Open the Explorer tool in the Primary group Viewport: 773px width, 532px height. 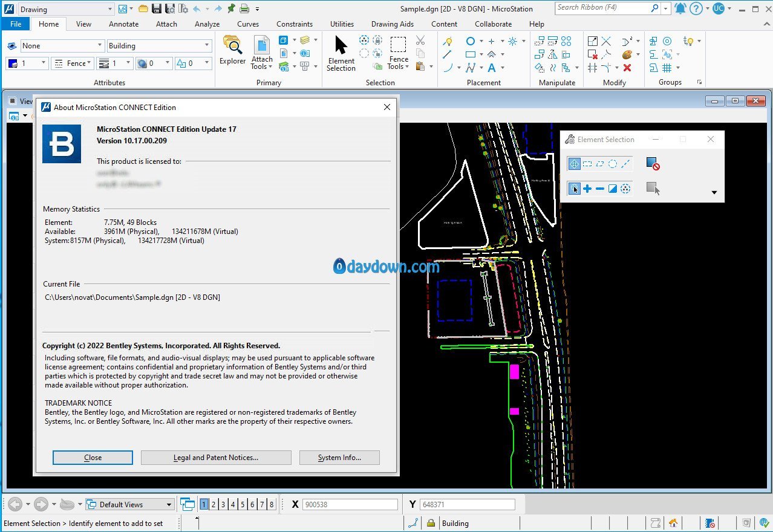click(232, 50)
